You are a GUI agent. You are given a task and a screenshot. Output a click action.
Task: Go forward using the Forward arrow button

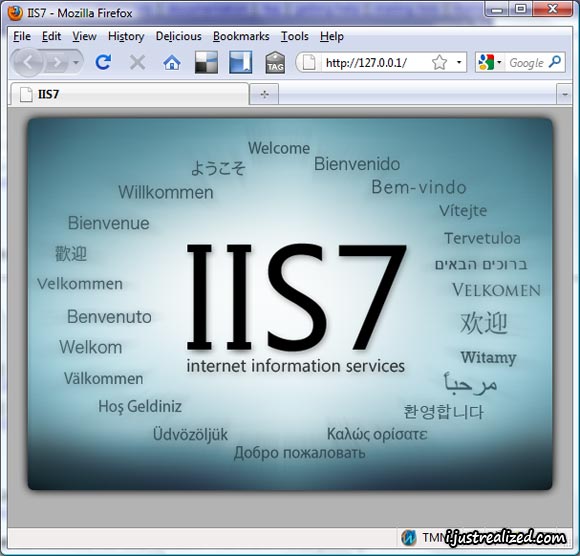pos(57,63)
